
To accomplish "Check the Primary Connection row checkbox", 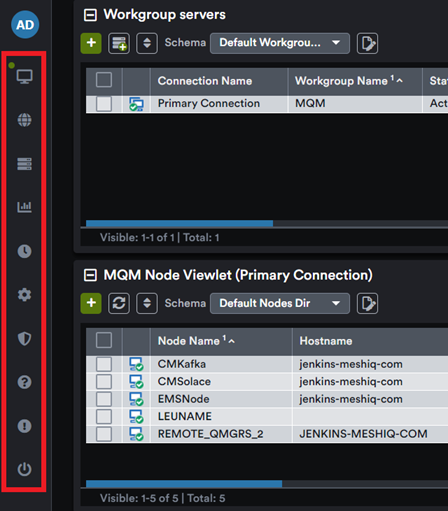I will point(104,104).
